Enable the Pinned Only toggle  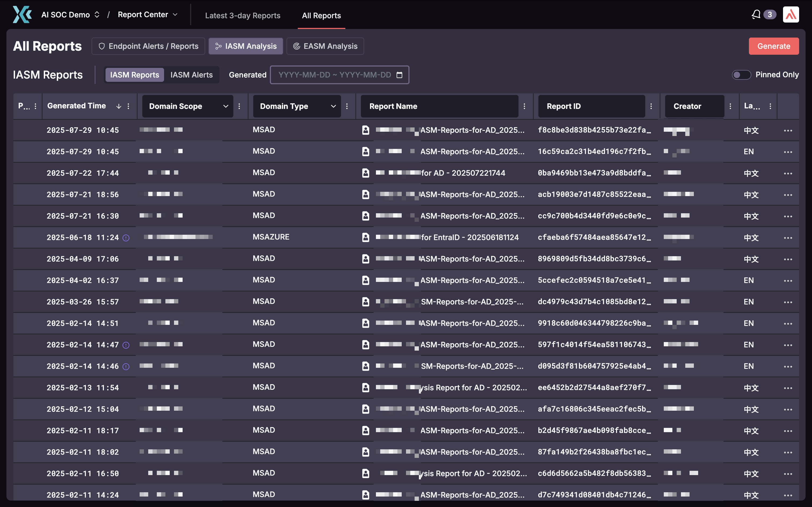point(741,75)
